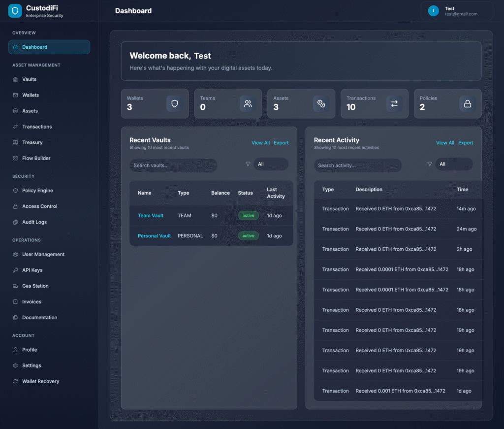Click View All link in Recent Vaults
This screenshot has width=504, height=429.
click(261, 143)
